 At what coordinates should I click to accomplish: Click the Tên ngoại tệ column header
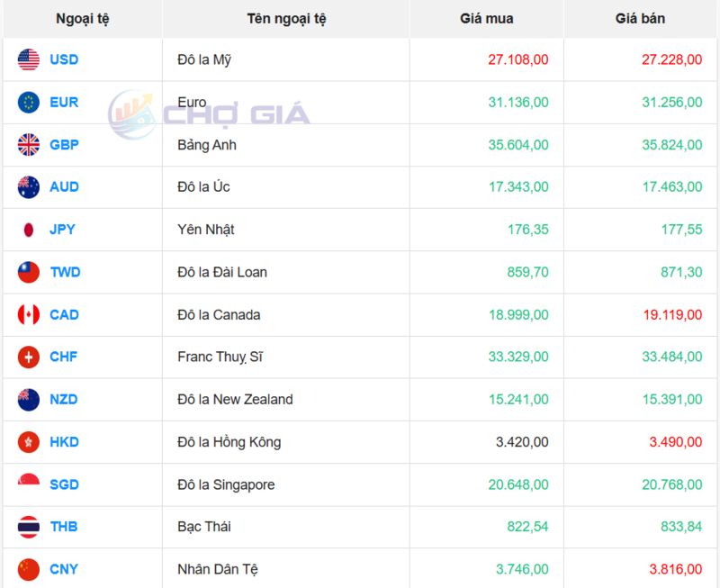coord(286,19)
